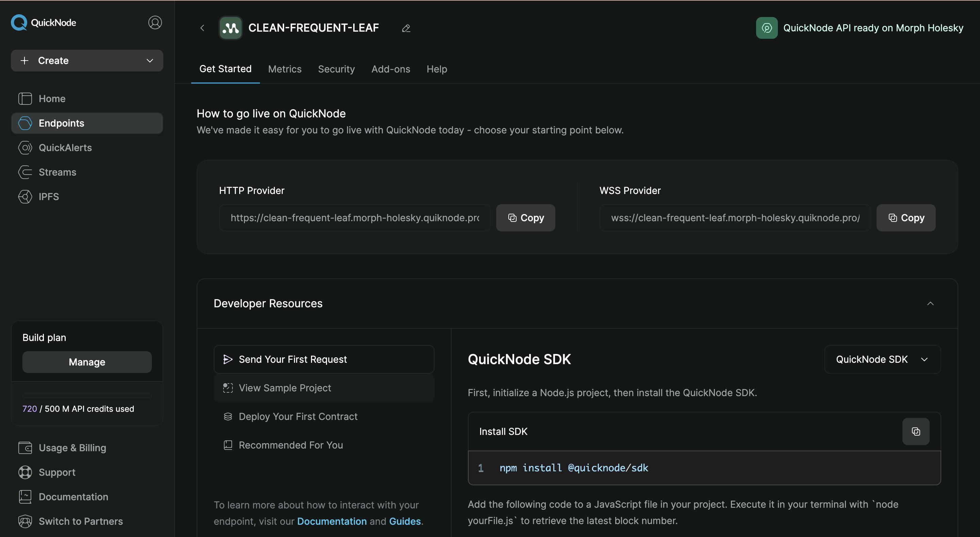The height and width of the screenshot is (537, 980).
Task: Click the Recommended For You book icon
Action: [228, 445]
